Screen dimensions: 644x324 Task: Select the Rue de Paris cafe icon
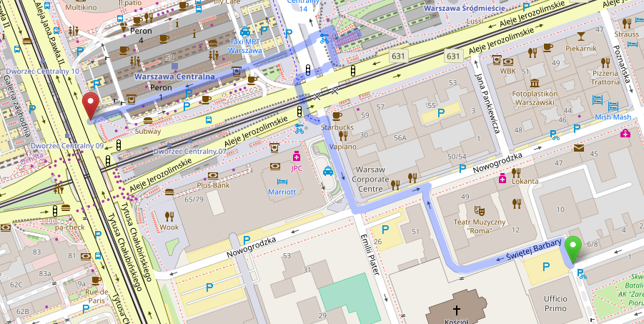(x=96, y=281)
